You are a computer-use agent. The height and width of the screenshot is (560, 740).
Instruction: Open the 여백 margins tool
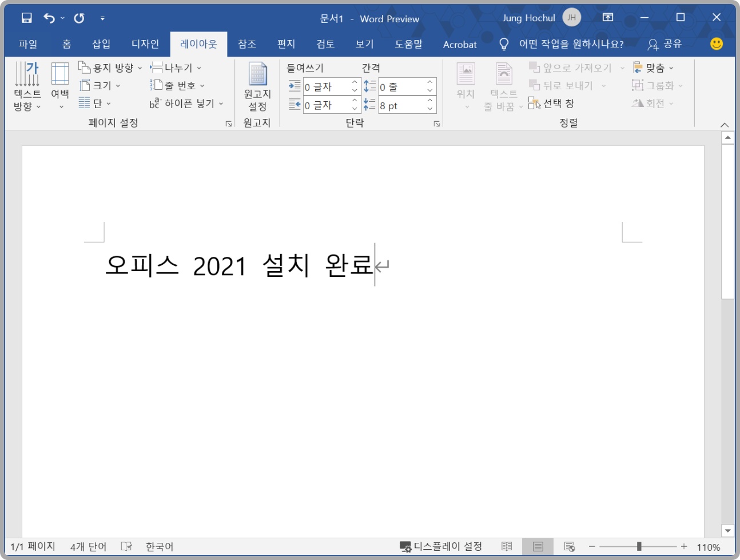coord(60,86)
